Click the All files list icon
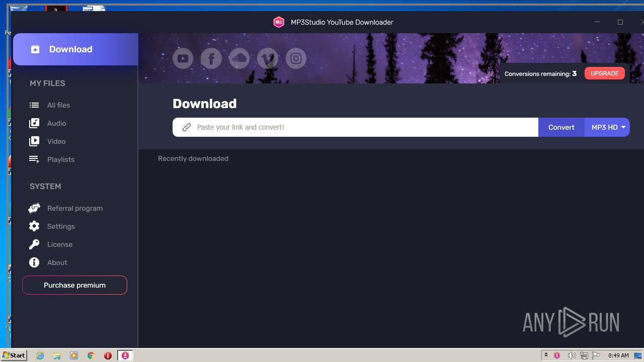The width and height of the screenshot is (644, 362). point(34,105)
